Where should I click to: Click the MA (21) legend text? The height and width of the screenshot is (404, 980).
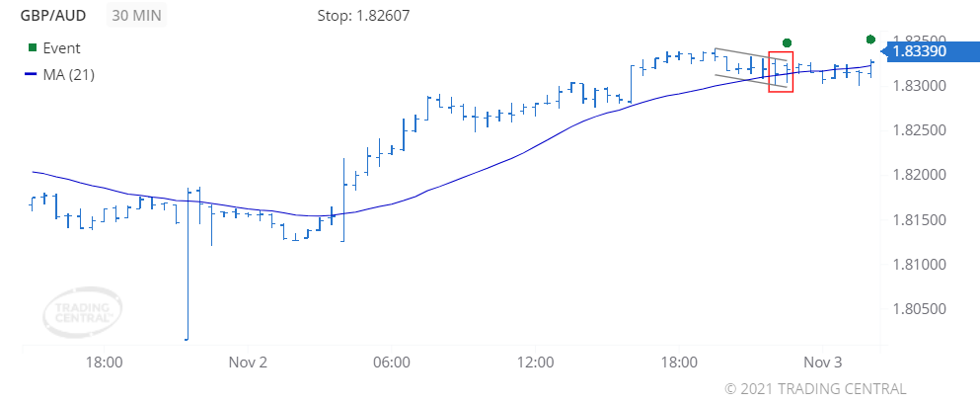point(69,74)
